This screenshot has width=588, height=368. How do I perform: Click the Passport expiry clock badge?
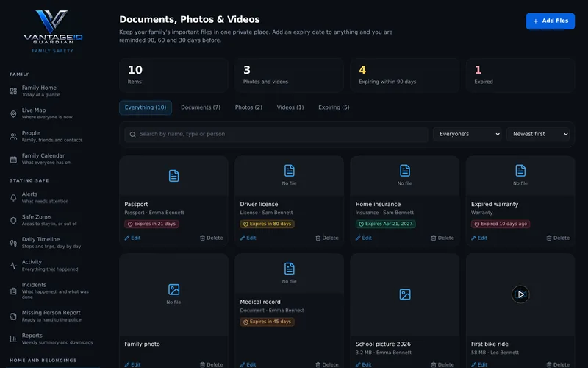pyautogui.click(x=151, y=224)
